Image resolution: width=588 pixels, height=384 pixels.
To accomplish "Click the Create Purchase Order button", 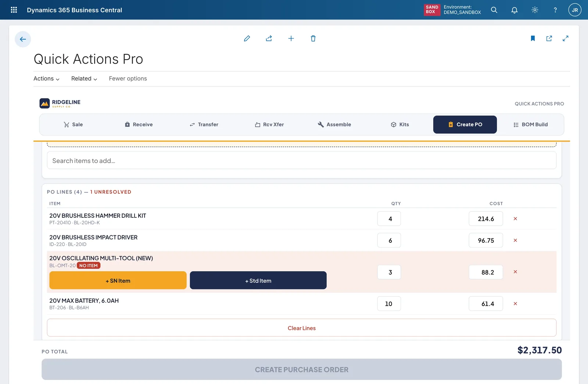I will pyautogui.click(x=302, y=369).
